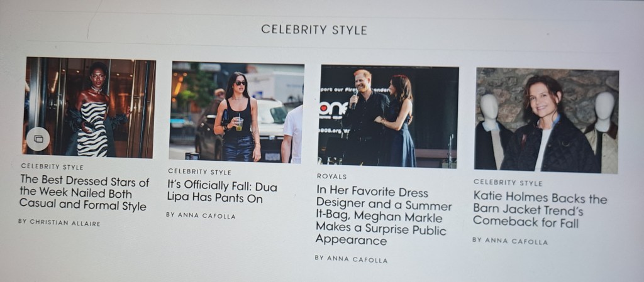Open Meghan Markle Surprise Public Appearance headline

click(x=384, y=215)
